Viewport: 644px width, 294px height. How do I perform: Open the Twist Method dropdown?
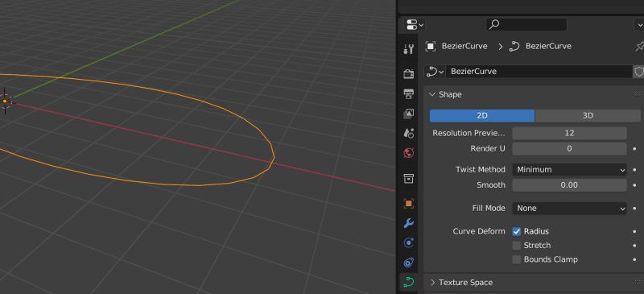[569, 169]
